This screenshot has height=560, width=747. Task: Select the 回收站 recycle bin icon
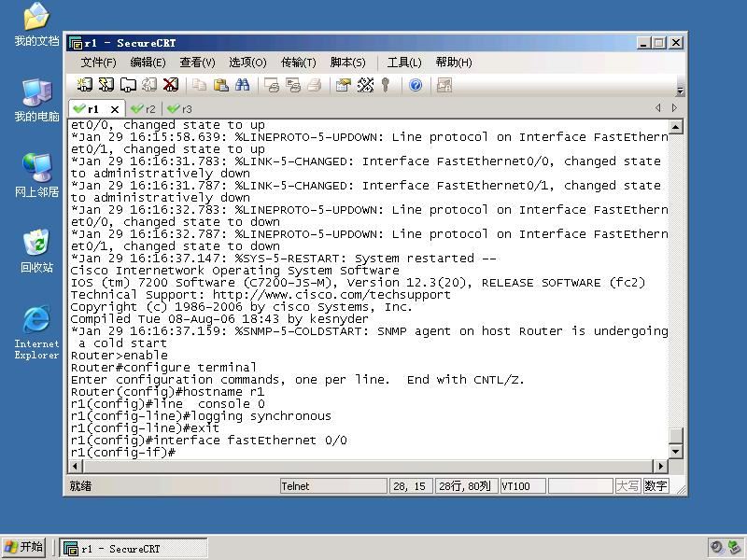[36, 251]
